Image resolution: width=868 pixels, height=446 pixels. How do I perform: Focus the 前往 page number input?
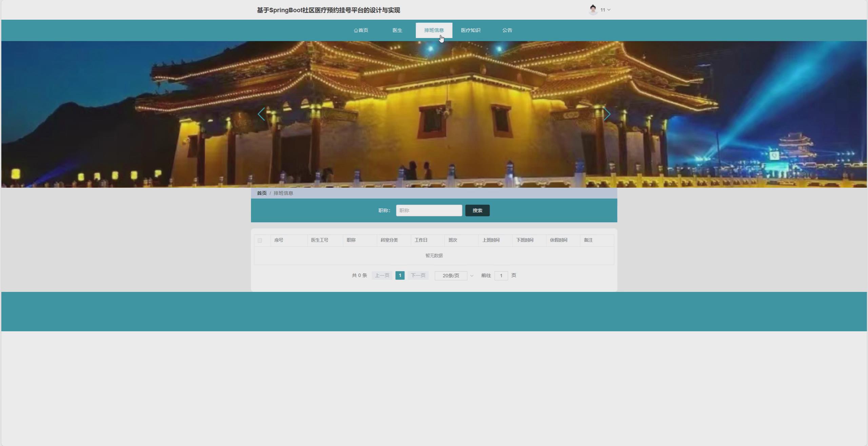click(501, 276)
